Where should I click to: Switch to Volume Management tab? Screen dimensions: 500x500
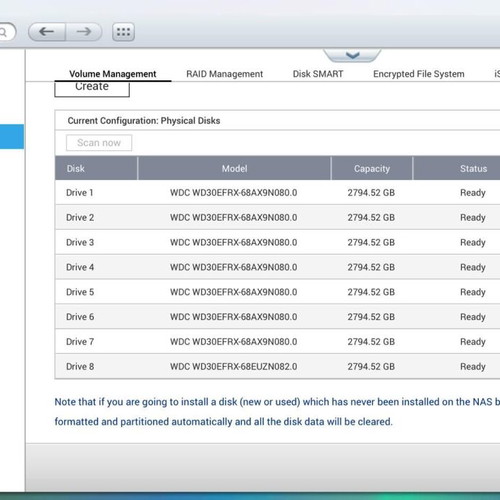coord(113,74)
